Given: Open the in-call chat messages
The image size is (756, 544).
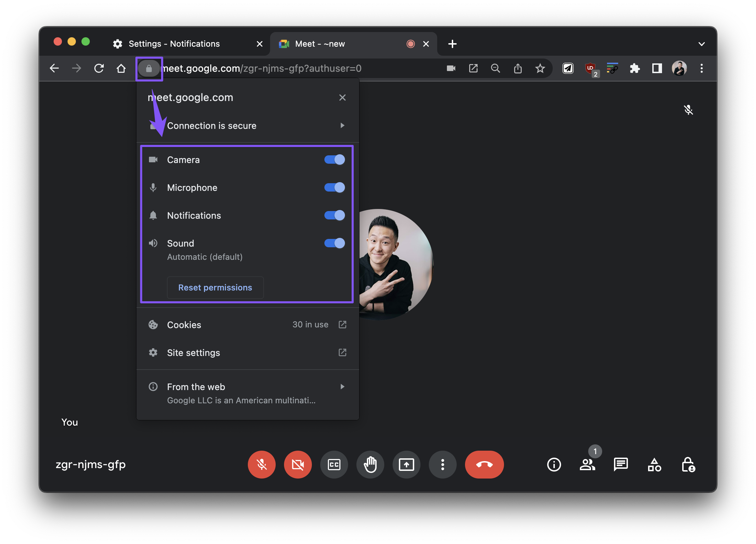Looking at the screenshot, I should point(621,465).
